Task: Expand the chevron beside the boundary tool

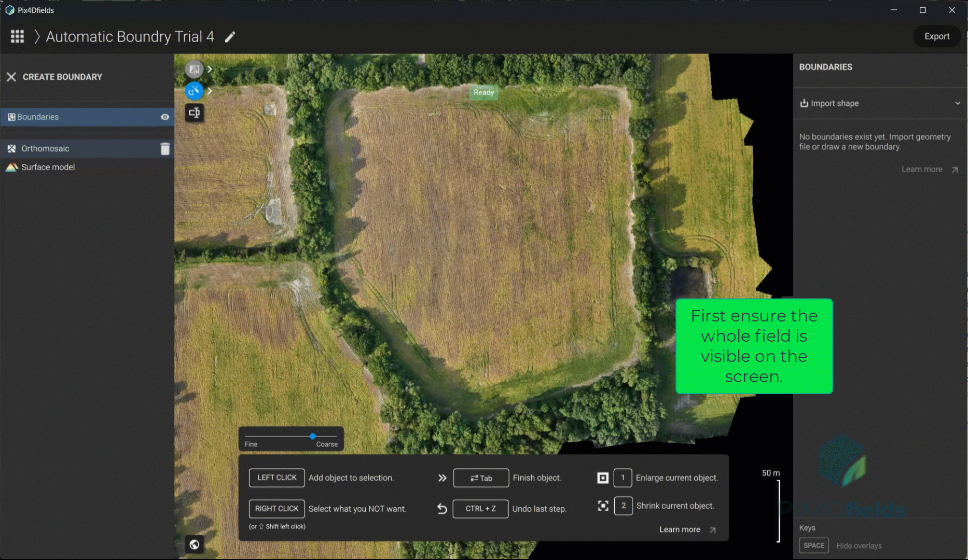Action: pyautogui.click(x=210, y=91)
